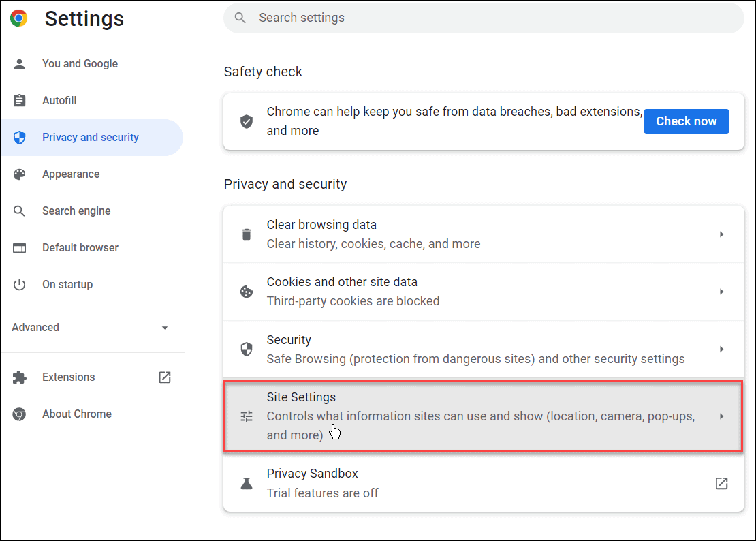Click the Default browser window icon
This screenshot has height=541, width=756.
click(19, 248)
